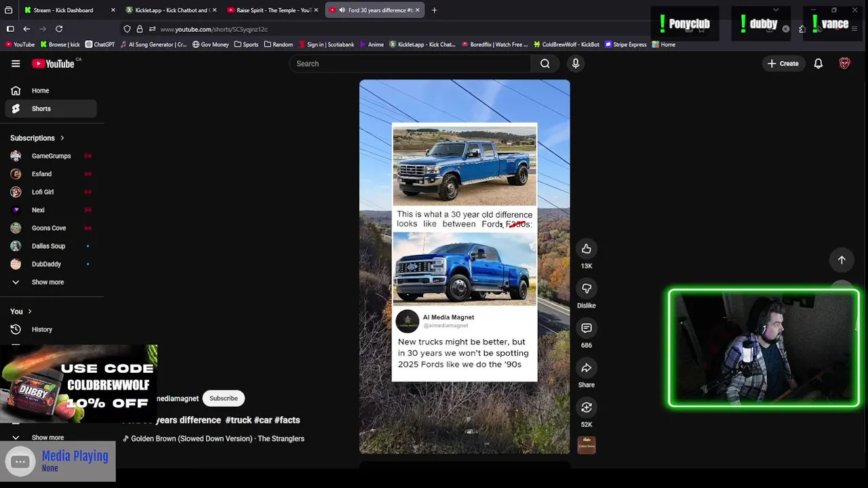Start voice search with microphone icon

576,64
